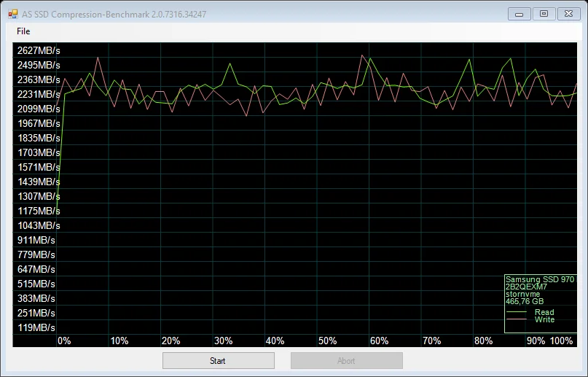This screenshot has width=588, height=377.
Task: Minimize the benchmark window
Action: (519, 15)
